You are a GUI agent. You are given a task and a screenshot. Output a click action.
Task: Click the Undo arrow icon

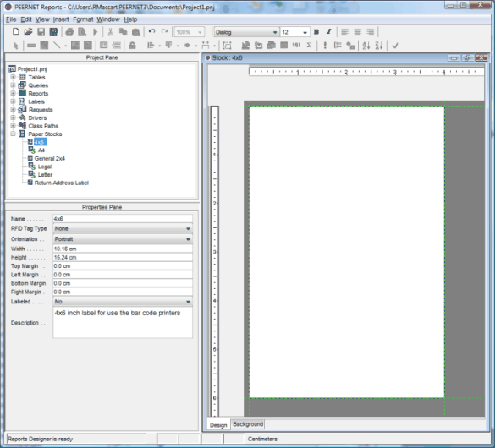tap(151, 31)
